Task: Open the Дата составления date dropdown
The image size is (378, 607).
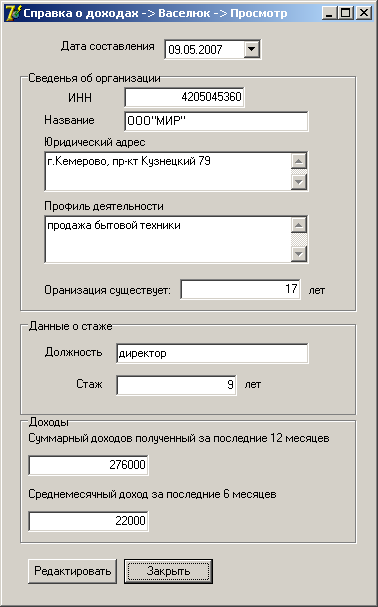Action: click(252, 49)
